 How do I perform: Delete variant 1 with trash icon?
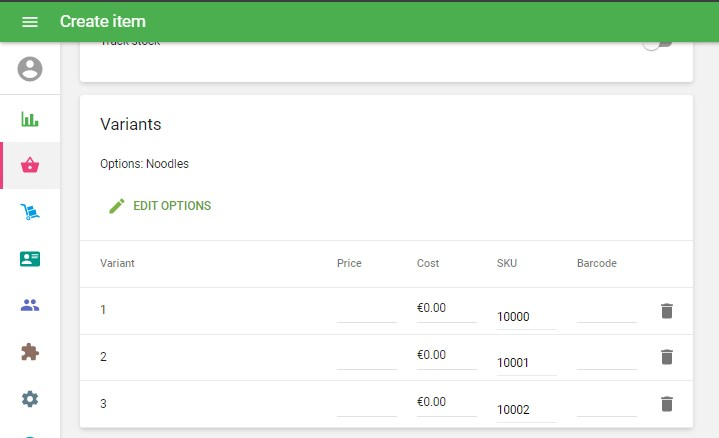click(x=667, y=311)
